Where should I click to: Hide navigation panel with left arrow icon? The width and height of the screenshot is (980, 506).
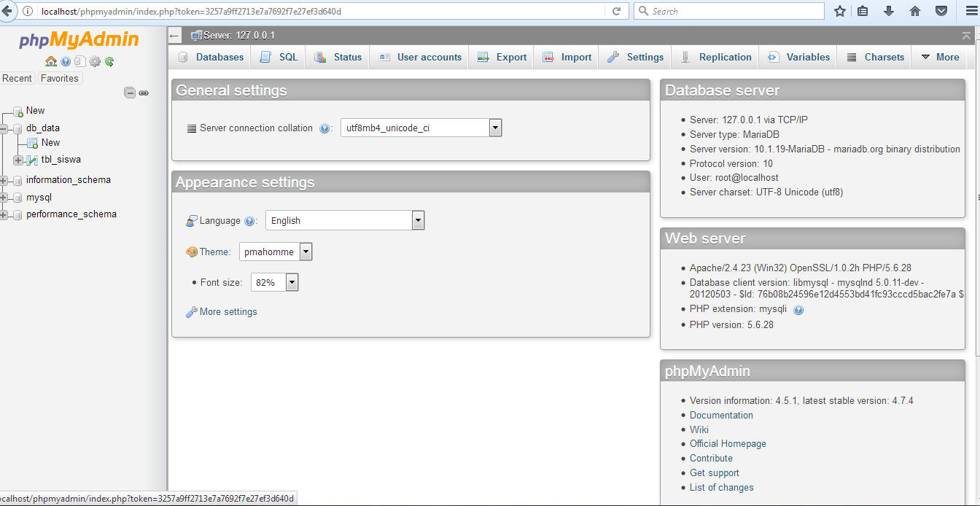tap(174, 36)
